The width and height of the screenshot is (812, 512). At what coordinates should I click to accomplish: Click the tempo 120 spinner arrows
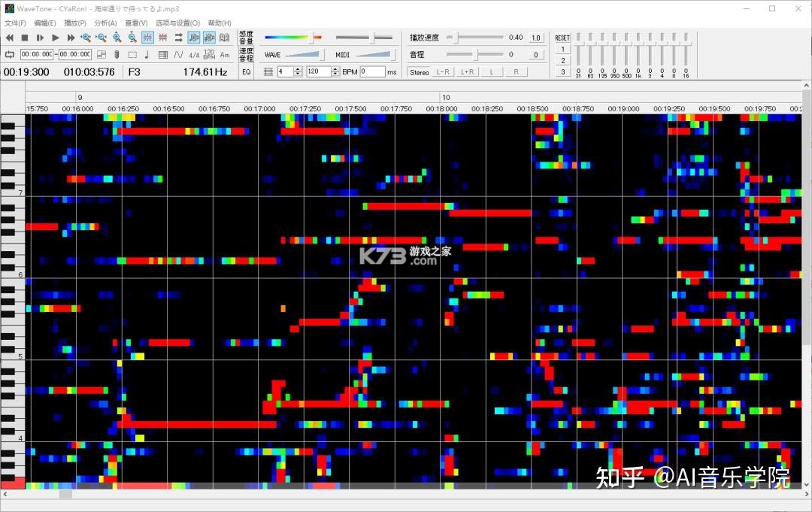tap(335, 72)
